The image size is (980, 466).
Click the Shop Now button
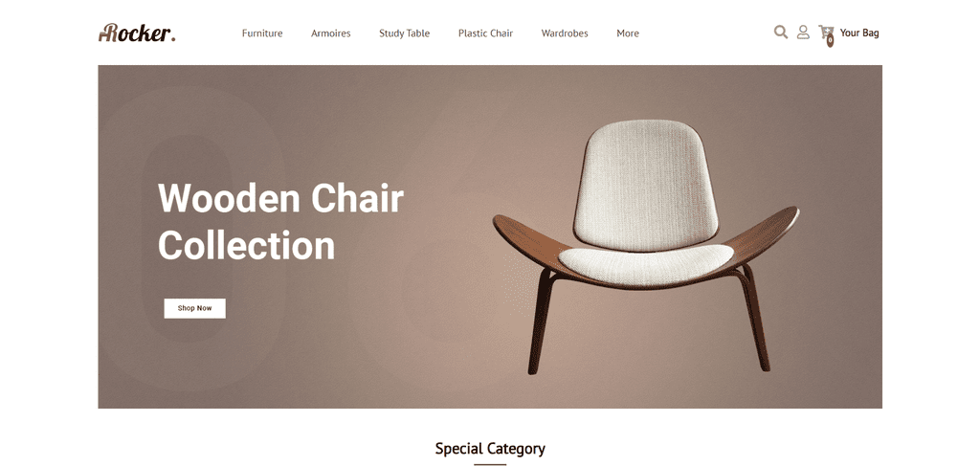click(x=195, y=308)
